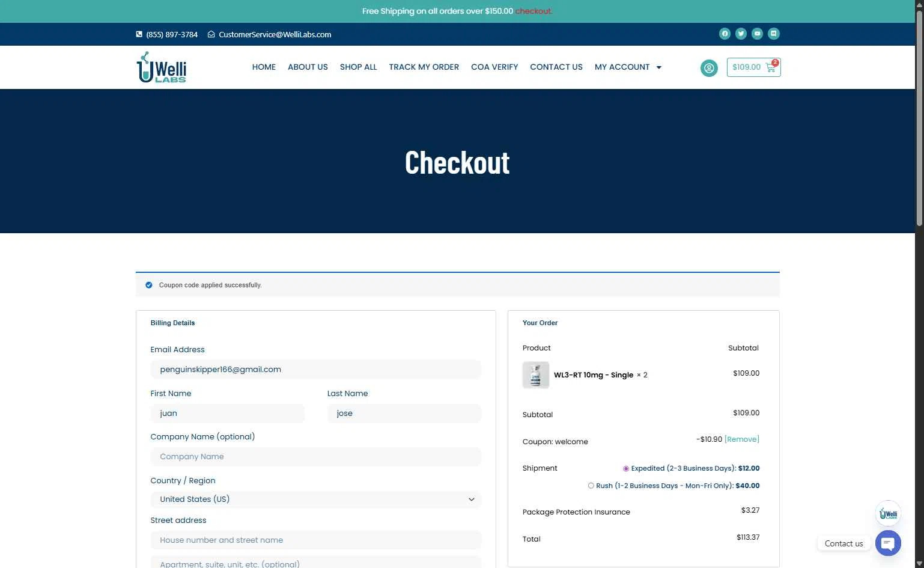
Task: Open the user account circle icon
Action: pos(709,68)
